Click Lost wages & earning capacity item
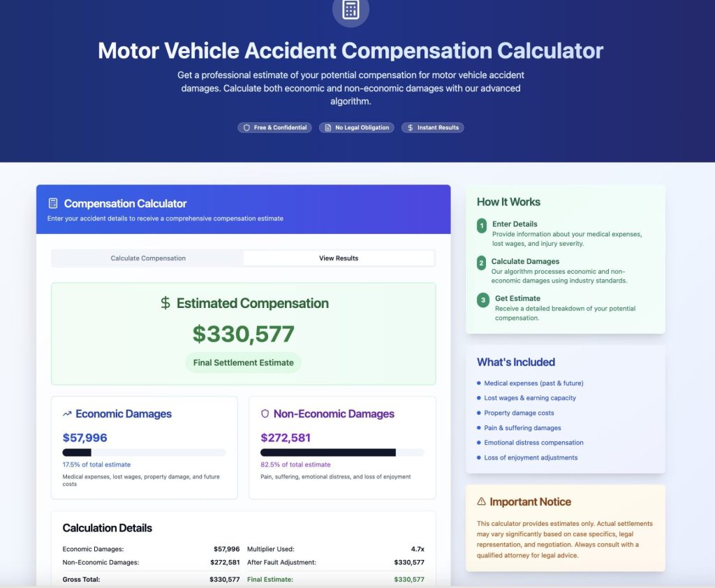The image size is (715, 588). (x=530, y=398)
